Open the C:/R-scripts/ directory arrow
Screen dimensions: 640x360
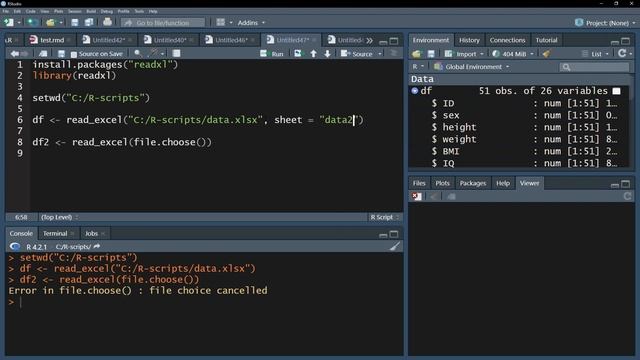coord(96,247)
